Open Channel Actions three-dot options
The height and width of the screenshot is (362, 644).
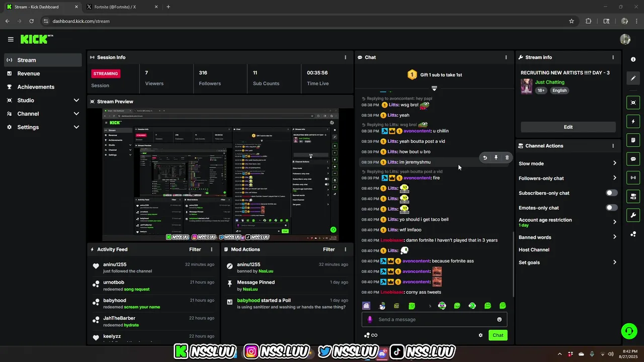coord(613,146)
